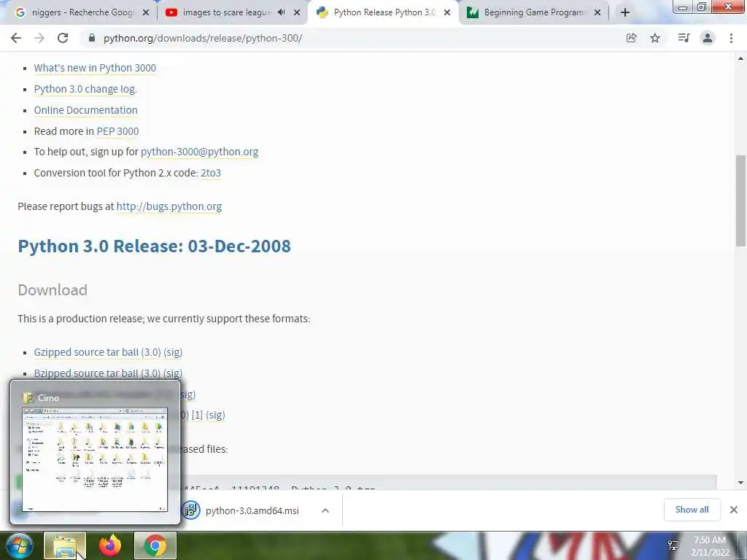Open the sig link for Gzipped tarball

(x=173, y=352)
